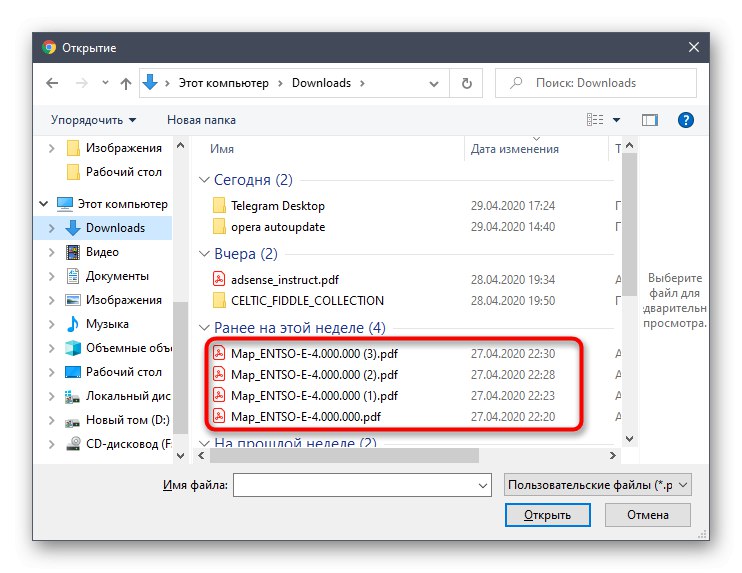Open the Упорядочить menu
742x573 pixels.
tap(94, 120)
